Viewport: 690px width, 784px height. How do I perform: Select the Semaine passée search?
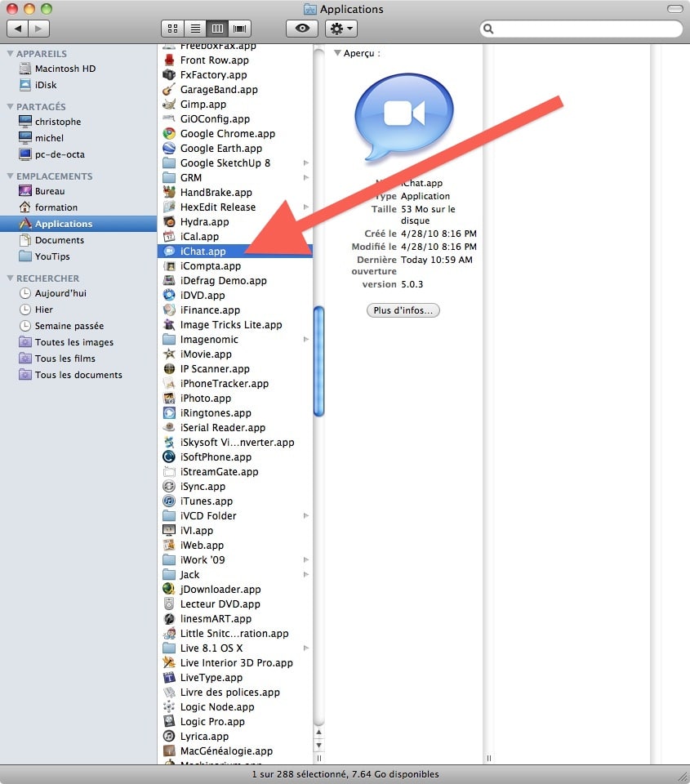[69, 326]
